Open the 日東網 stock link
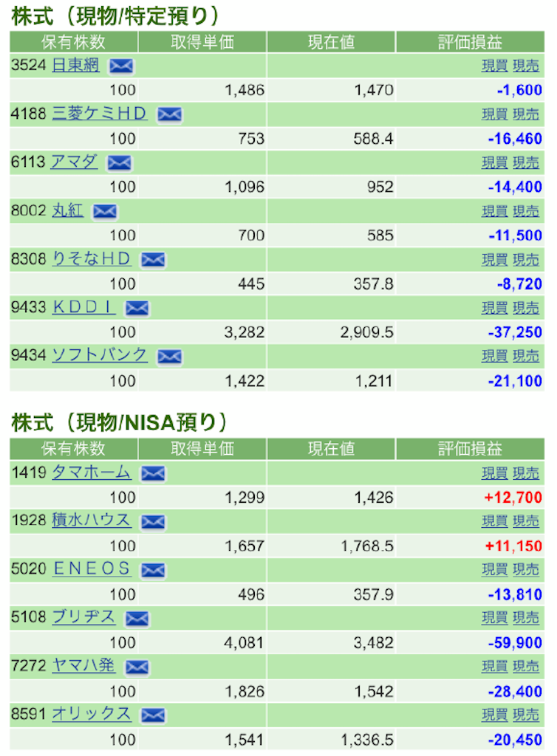557x756 pixels. coord(75,65)
